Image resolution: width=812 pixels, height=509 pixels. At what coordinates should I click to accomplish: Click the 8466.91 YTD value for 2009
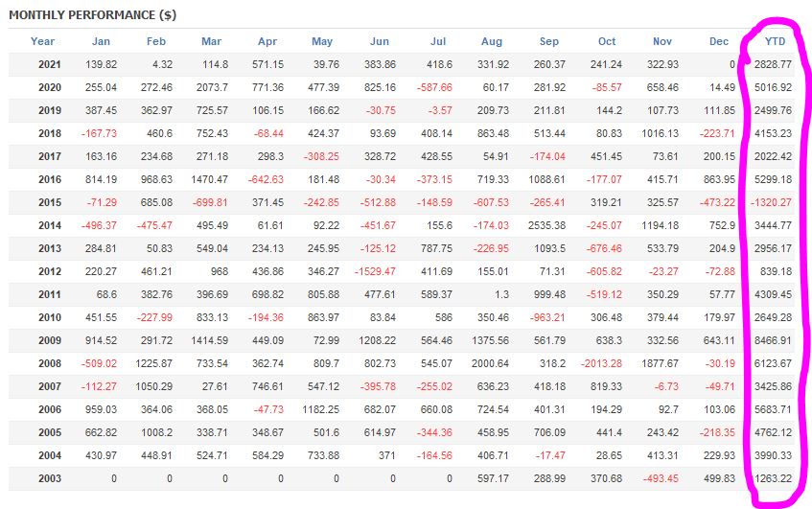[x=774, y=340]
